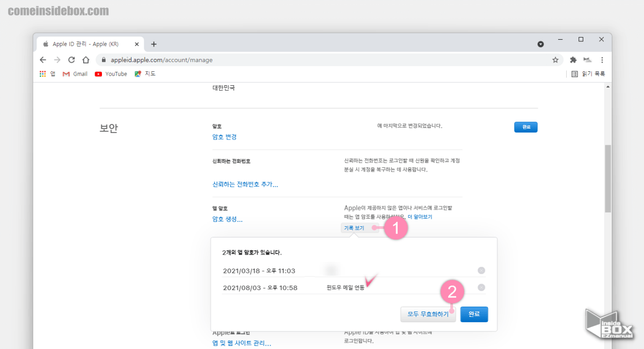
Task: Click the 암호 생성 link
Action: click(x=228, y=219)
